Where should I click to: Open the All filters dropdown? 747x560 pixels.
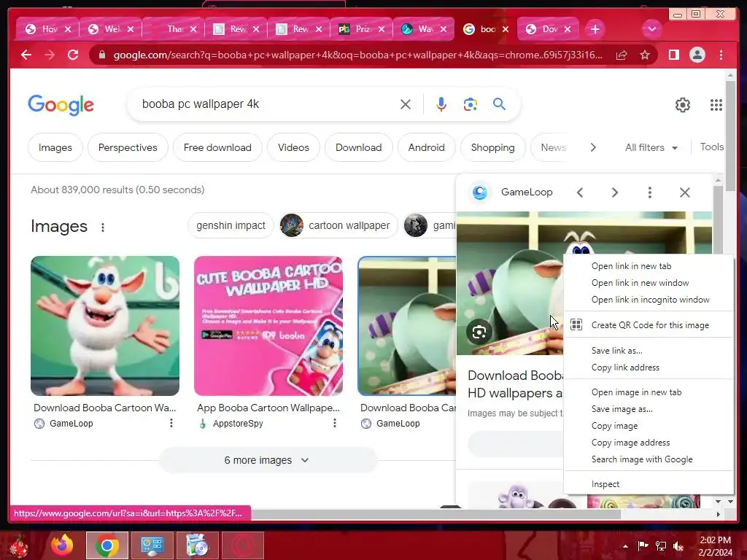(x=651, y=147)
